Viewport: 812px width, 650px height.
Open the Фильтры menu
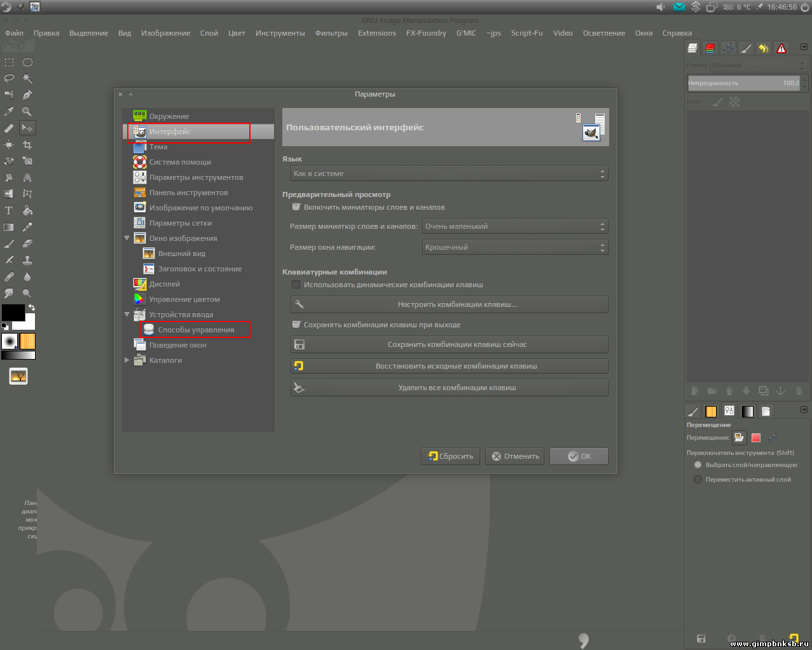[x=331, y=33]
